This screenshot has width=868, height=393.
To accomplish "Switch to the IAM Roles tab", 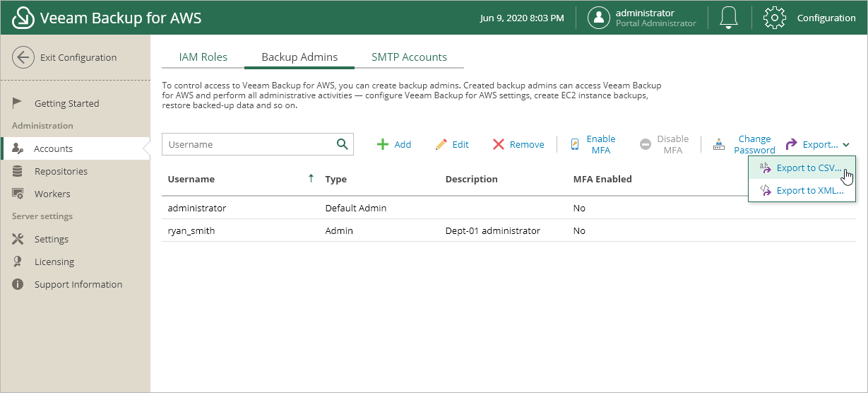I will pos(203,57).
